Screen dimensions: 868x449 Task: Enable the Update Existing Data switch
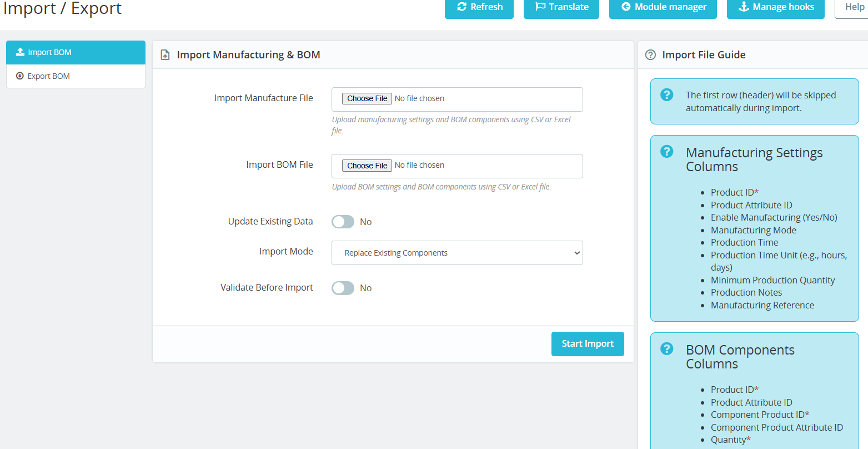click(x=343, y=222)
